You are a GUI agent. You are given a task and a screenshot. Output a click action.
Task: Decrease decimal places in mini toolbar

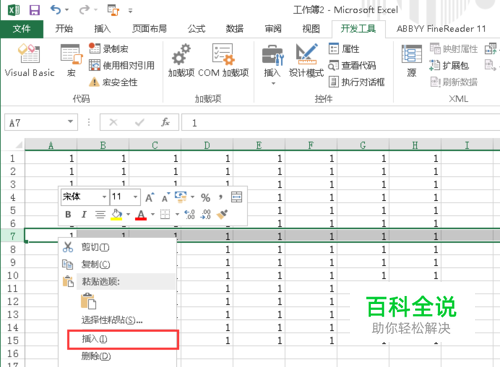pos(206,214)
